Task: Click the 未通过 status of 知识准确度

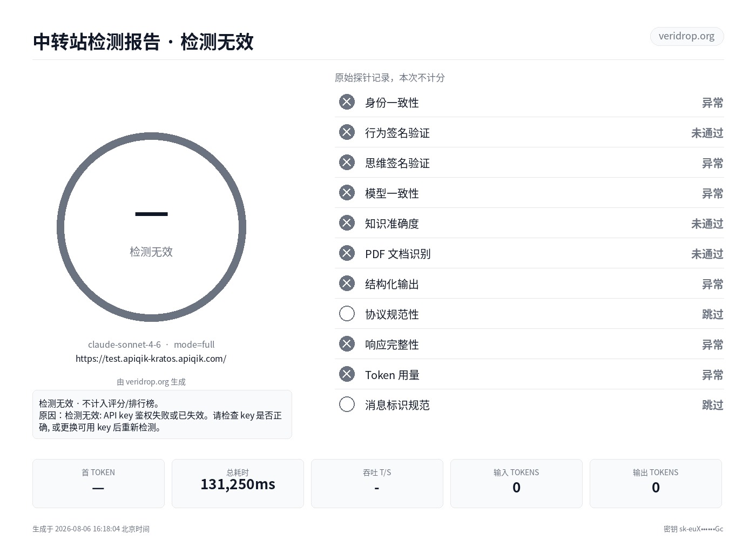Action: [x=707, y=224]
